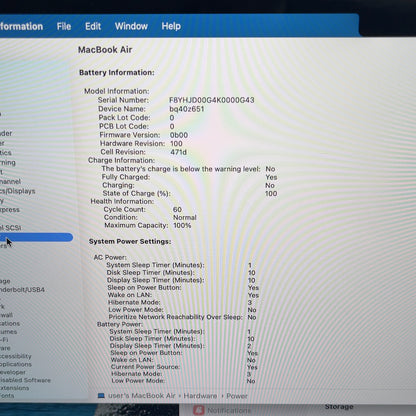Open the Window menu
The width and height of the screenshot is (416, 416).
coord(131,26)
